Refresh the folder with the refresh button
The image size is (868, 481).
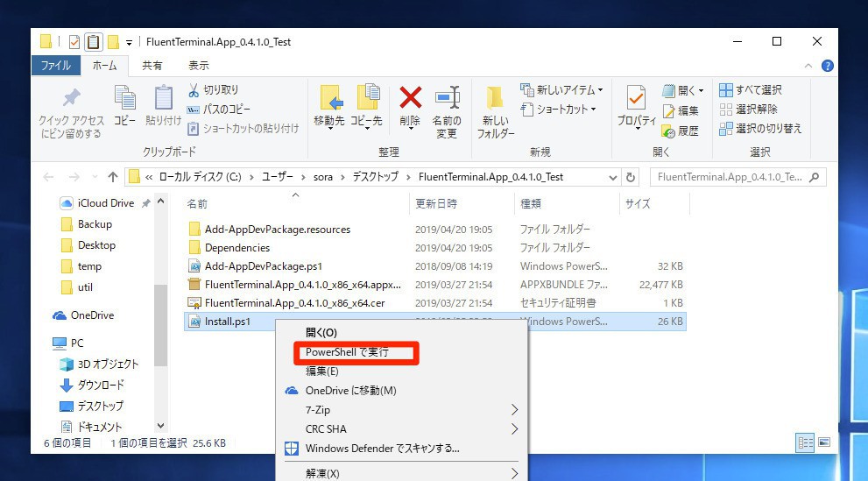(630, 177)
